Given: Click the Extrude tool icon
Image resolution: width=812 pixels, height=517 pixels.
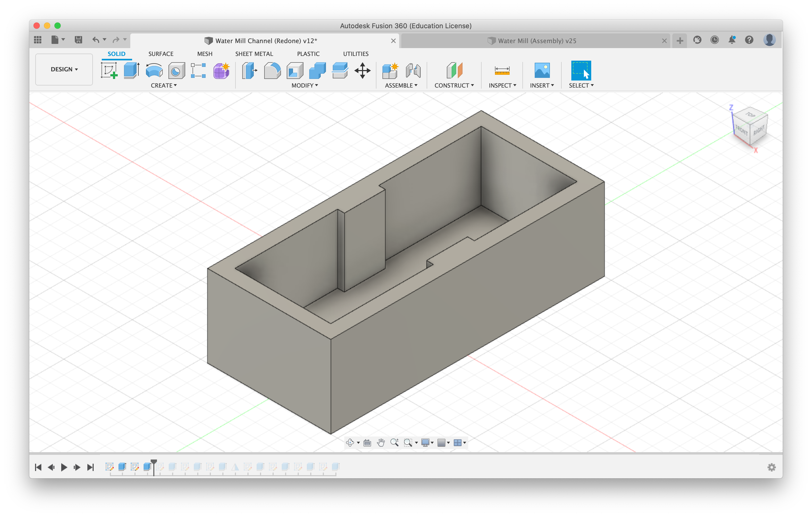Looking at the screenshot, I should 131,70.
